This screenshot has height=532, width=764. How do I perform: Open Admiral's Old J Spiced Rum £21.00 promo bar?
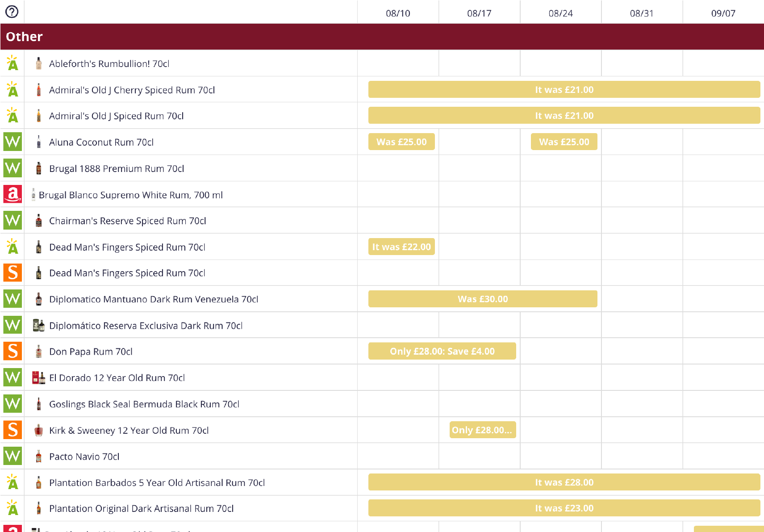tap(564, 115)
